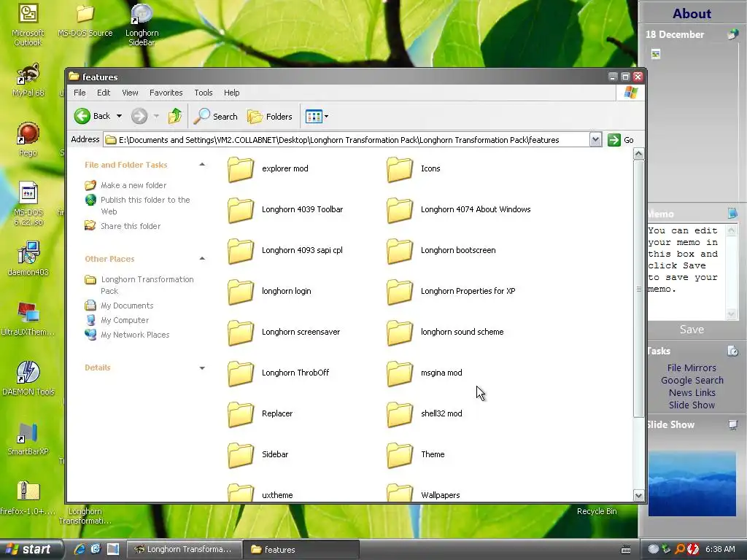Click Publish this folder to the Web

pyautogui.click(x=145, y=205)
